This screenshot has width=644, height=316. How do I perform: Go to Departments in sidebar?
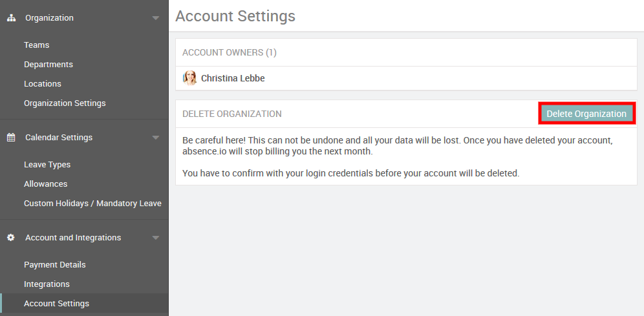click(48, 65)
